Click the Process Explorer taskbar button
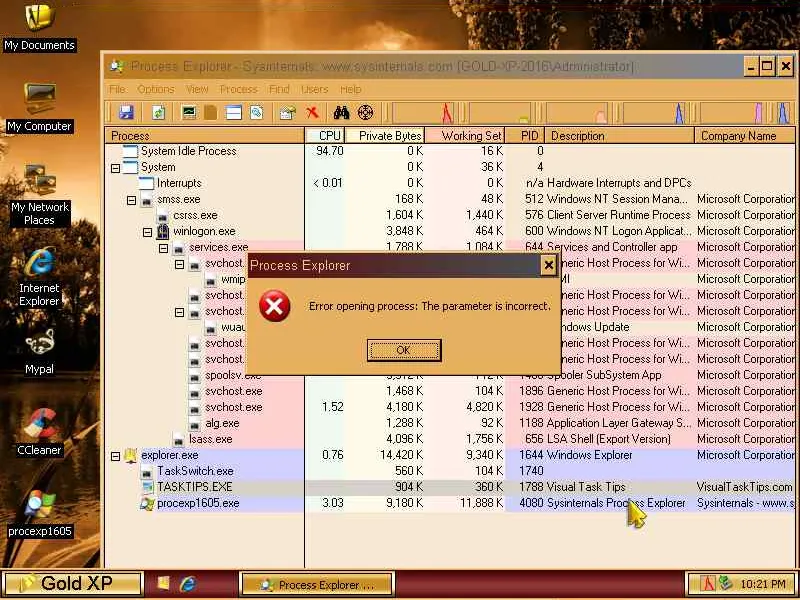 317,584
